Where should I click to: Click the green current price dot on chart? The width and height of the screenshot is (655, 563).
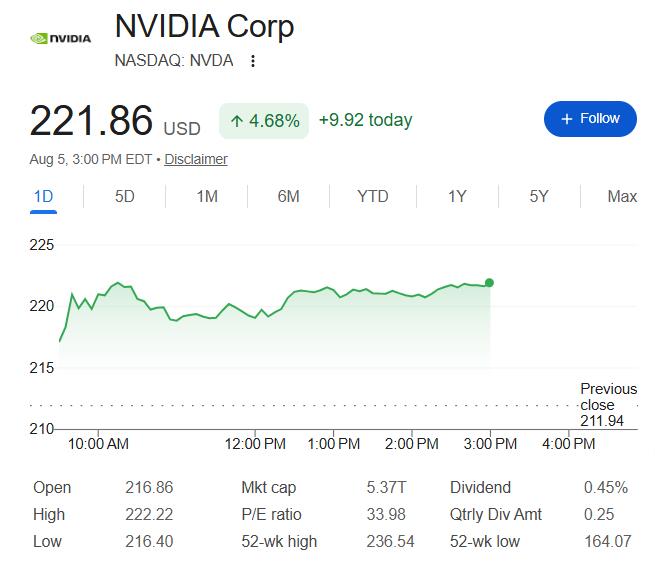click(489, 283)
